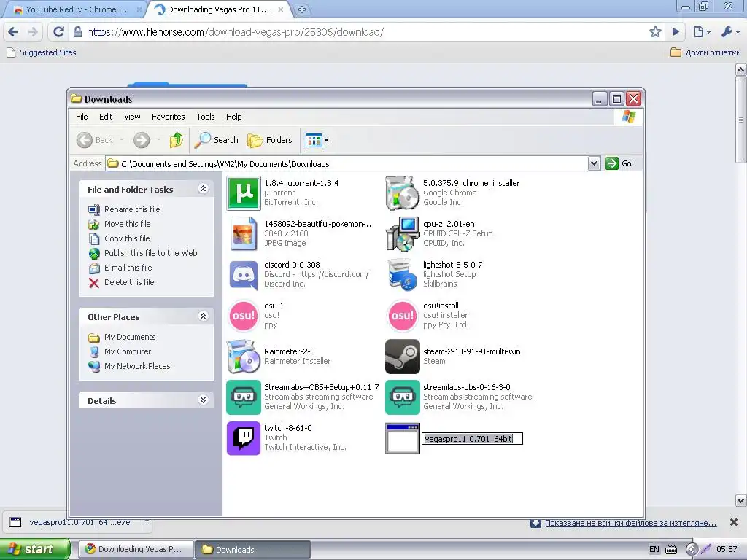The image size is (747, 560).
Task: Select the Discord installer icon
Action: click(x=244, y=274)
